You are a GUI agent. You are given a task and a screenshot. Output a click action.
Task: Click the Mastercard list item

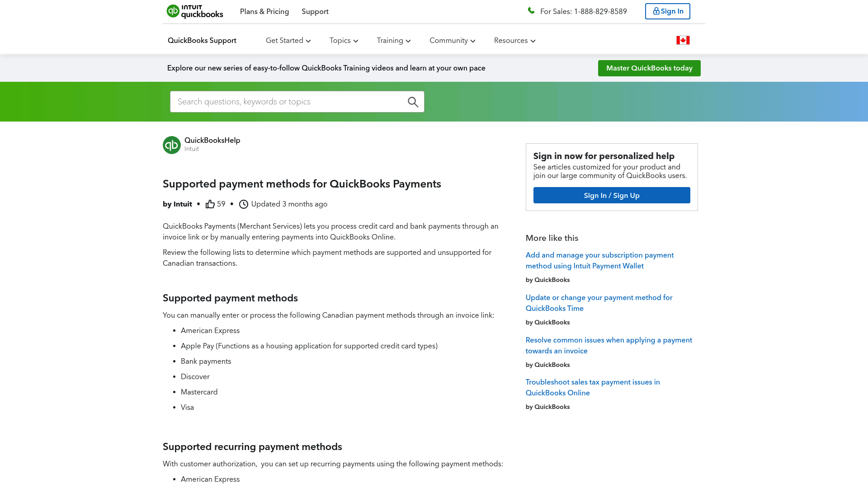click(199, 392)
